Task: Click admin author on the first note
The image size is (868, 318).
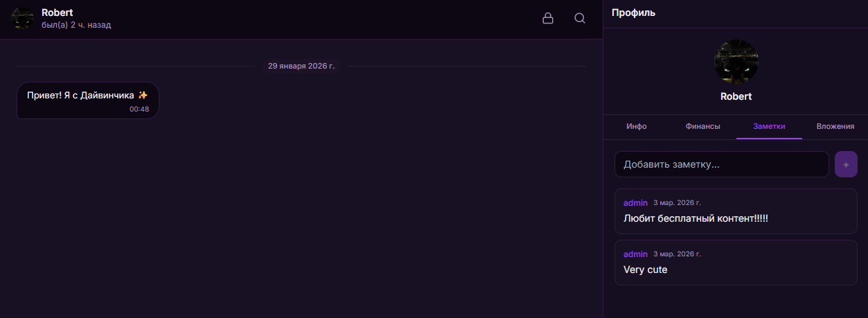Action: (635, 203)
